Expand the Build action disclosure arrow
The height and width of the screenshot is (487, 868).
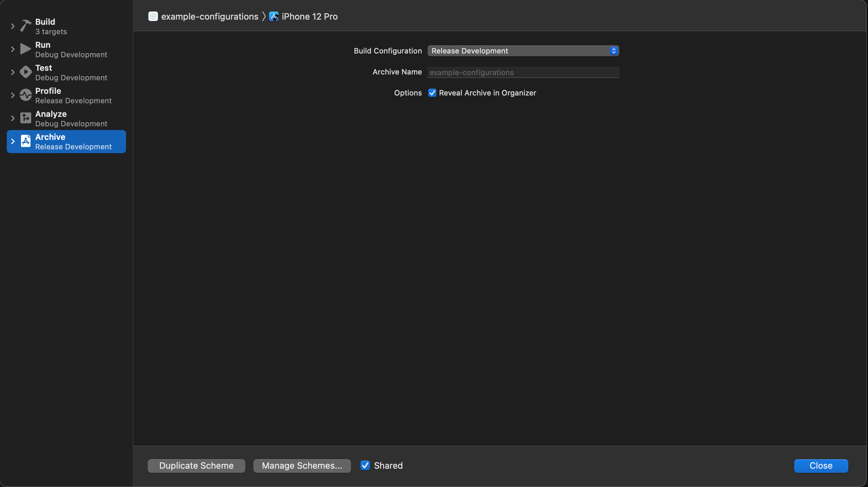(x=13, y=26)
